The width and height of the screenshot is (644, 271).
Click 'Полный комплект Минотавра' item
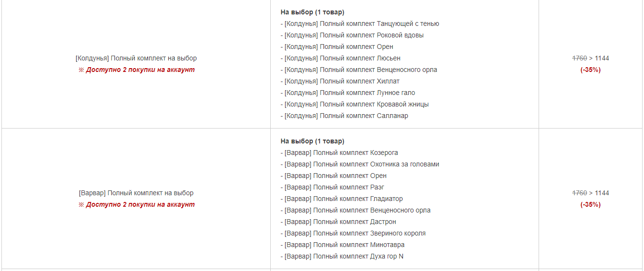click(343, 245)
